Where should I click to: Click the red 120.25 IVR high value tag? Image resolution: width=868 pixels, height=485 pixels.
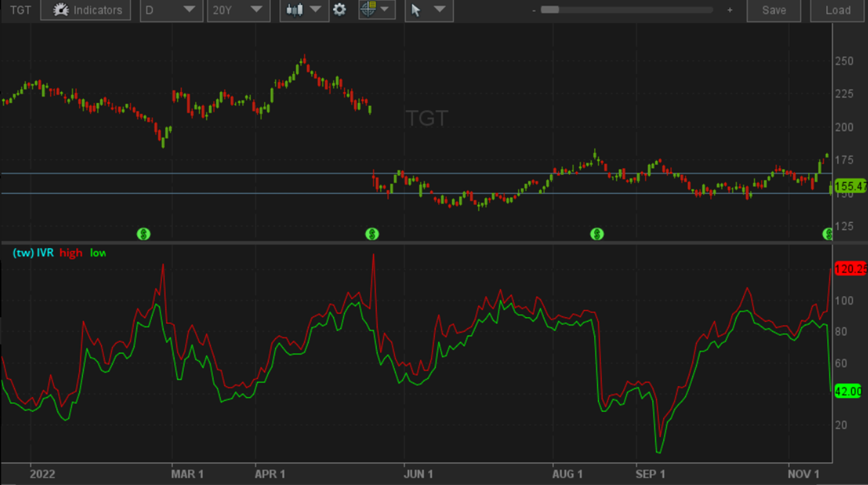851,269
